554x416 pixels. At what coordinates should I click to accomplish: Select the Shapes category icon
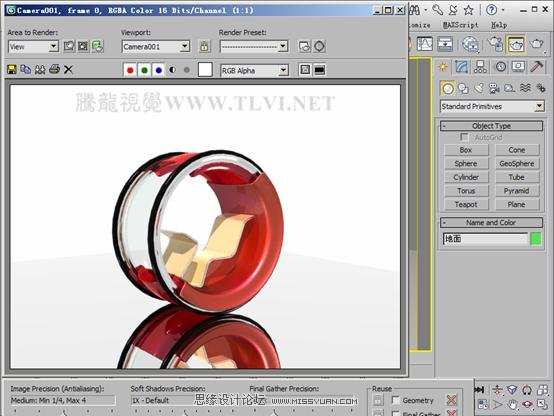click(x=463, y=88)
